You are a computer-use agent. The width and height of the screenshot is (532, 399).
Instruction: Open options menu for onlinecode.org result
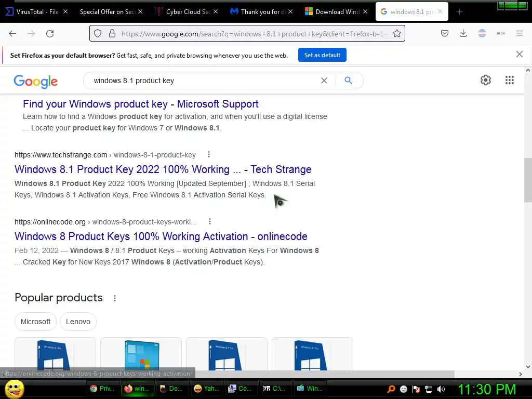pos(210,221)
